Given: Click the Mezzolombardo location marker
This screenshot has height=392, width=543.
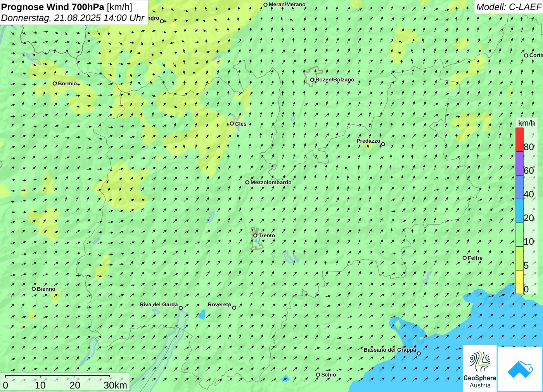Looking at the screenshot, I should point(247,182).
